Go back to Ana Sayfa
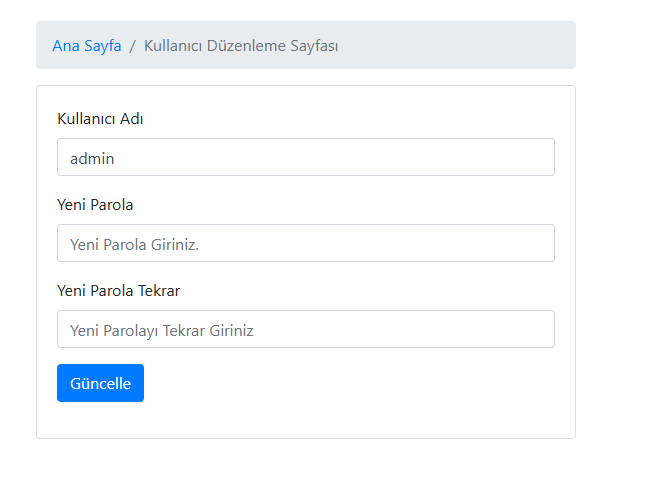 87,46
